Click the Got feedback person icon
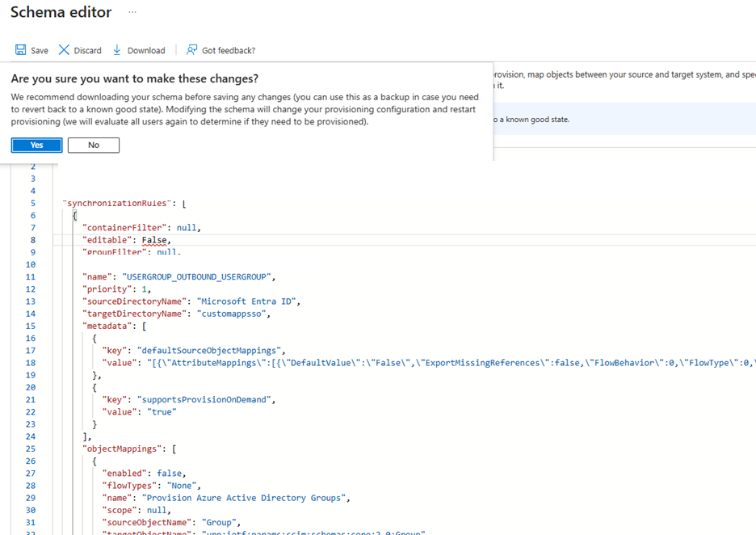The width and height of the screenshot is (756, 535). pos(191,49)
